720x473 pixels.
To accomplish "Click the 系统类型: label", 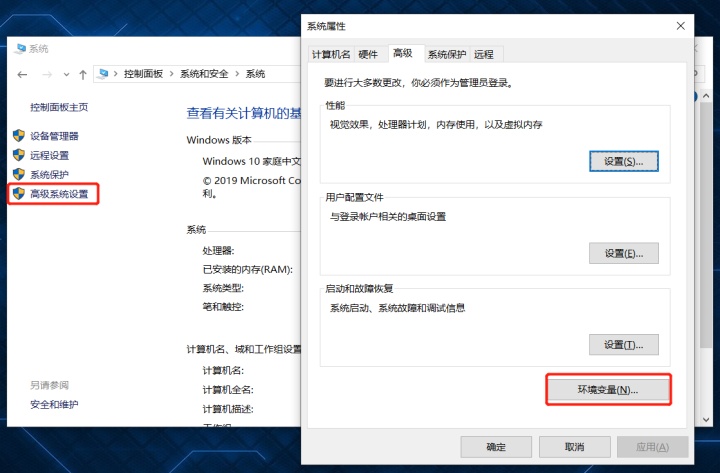I will pos(223,288).
